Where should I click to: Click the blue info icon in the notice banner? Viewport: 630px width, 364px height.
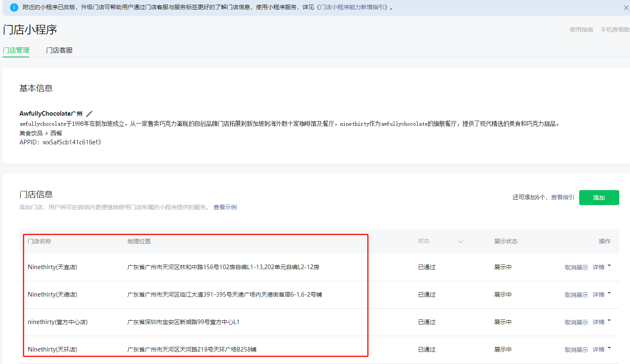(x=14, y=7)
